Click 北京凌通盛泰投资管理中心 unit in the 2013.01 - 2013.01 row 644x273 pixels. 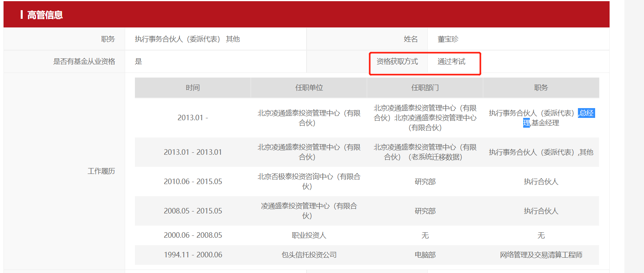click(309, 152)
